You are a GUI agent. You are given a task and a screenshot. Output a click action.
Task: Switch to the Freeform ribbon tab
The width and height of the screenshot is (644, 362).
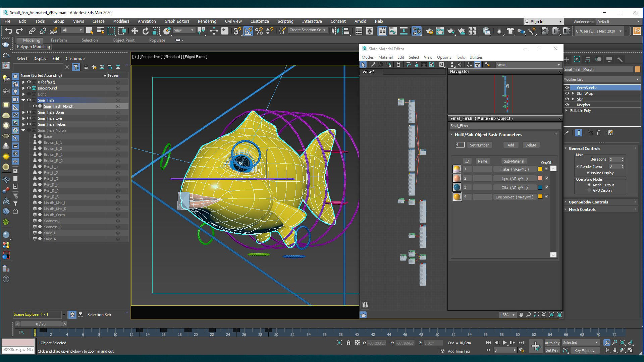click(x=59, y=40)
